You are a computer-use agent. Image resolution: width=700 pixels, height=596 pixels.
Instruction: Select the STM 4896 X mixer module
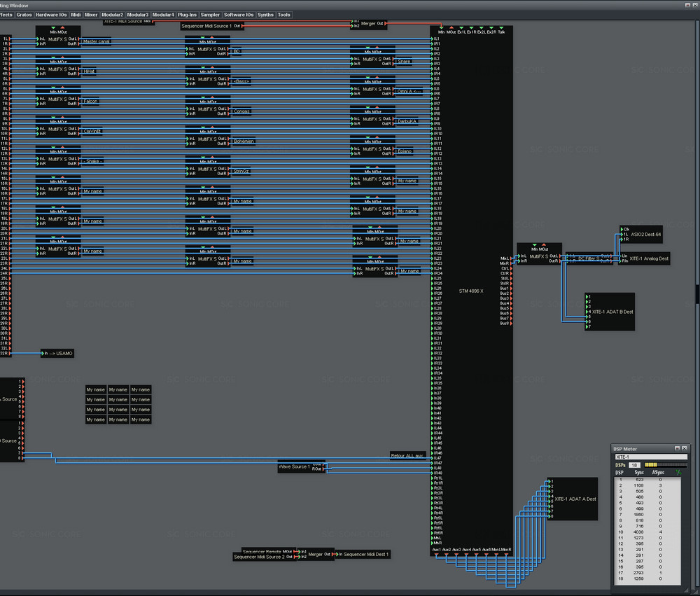(x=471, y=290)
